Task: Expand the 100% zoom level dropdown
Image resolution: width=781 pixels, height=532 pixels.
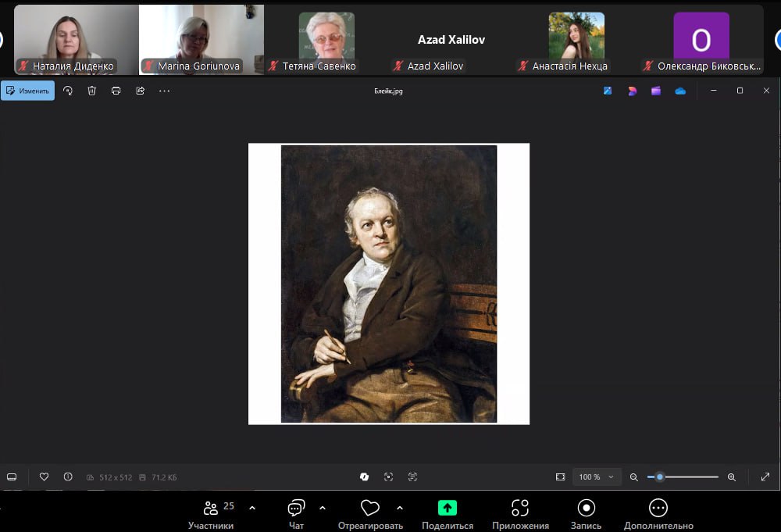Action: [597, 477]
